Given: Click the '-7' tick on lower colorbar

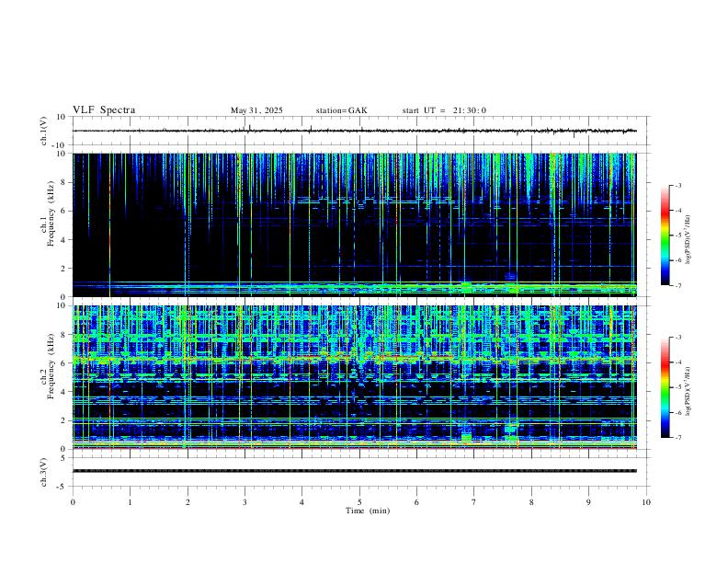Looking at the screenshot, I should (x=678, y=438).
